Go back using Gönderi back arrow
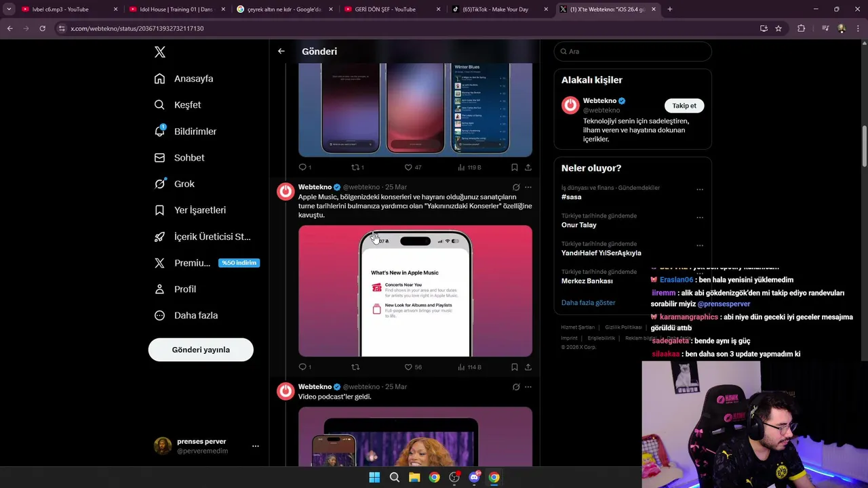 (x=281, y=52)
